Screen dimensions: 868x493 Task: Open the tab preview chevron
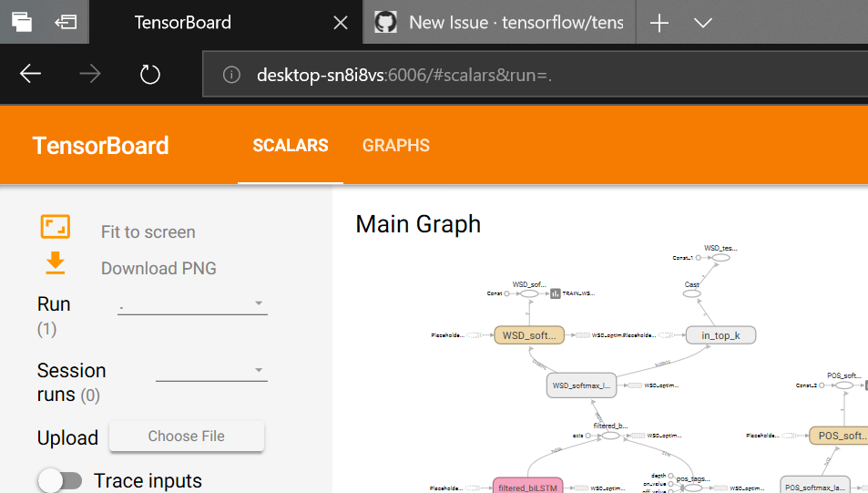pos(702,23)
